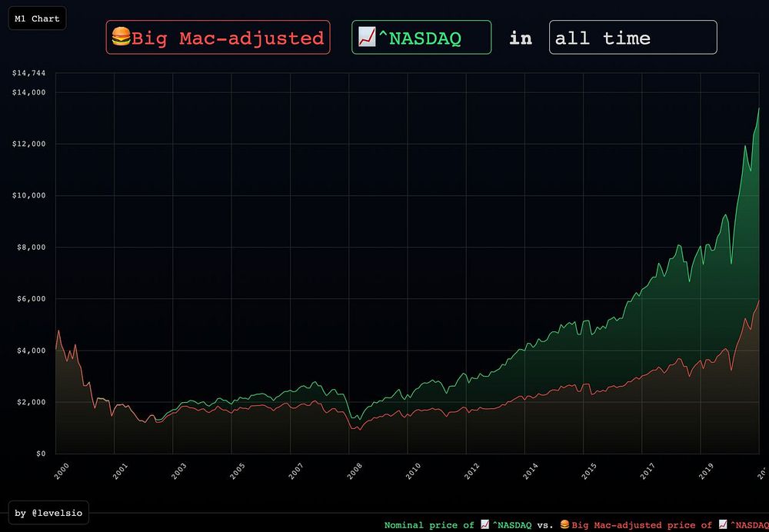Open the ^NASDAQ ticker selector
769x532 pixels.
coord(421,37)
